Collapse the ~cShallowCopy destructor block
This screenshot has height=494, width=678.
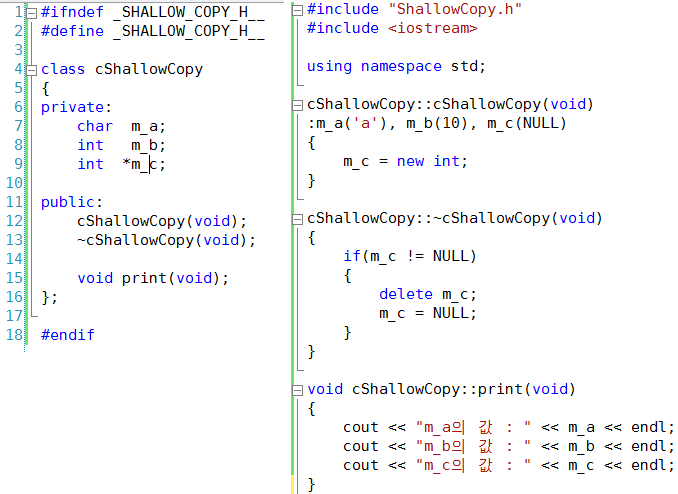tap(297, 219)
